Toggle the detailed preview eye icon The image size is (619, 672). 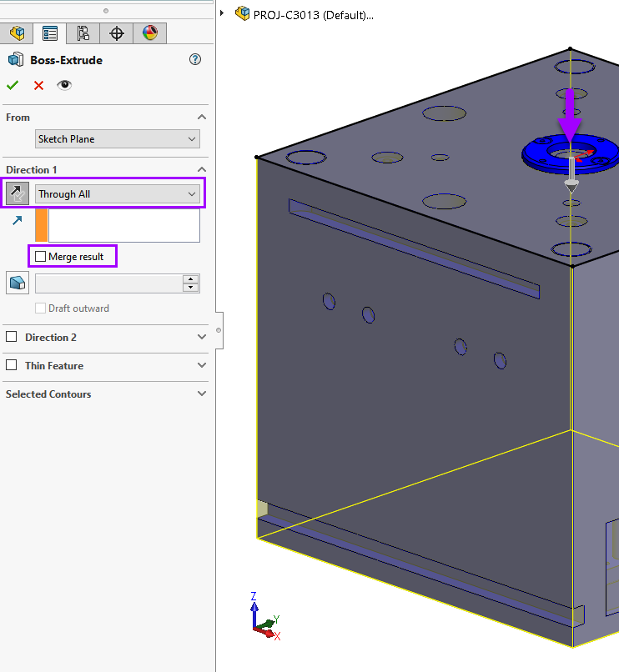64,85
